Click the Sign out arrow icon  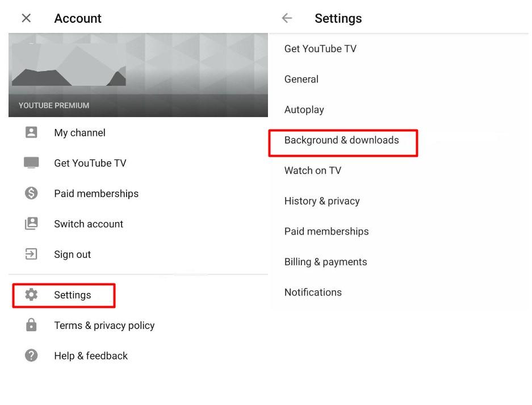click(31, 254)
